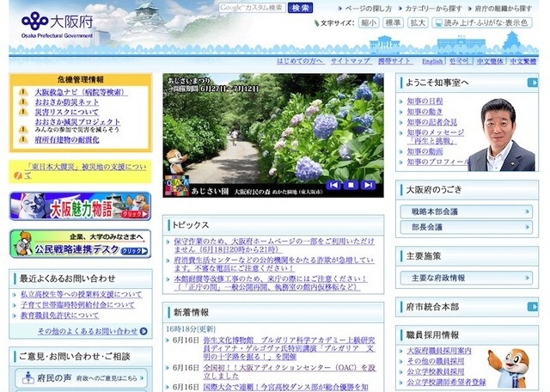Image resolution: width=550 pixels, height=392 pixels.
Task: Open the 府消費生活センター fraud warning topic
Action: click(274, 264)
